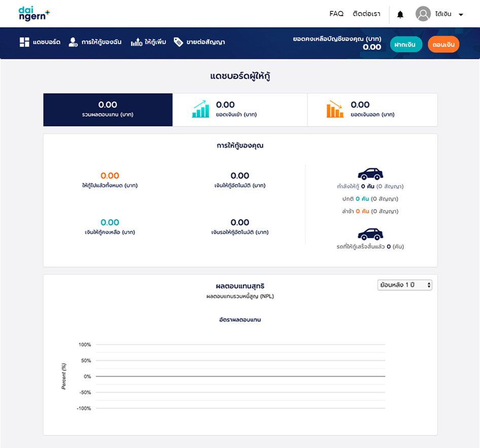The width and height of the screenshot is (480, 448).
Task: Click the dai ngern+ logo
Action: click(x=34, y=14)
